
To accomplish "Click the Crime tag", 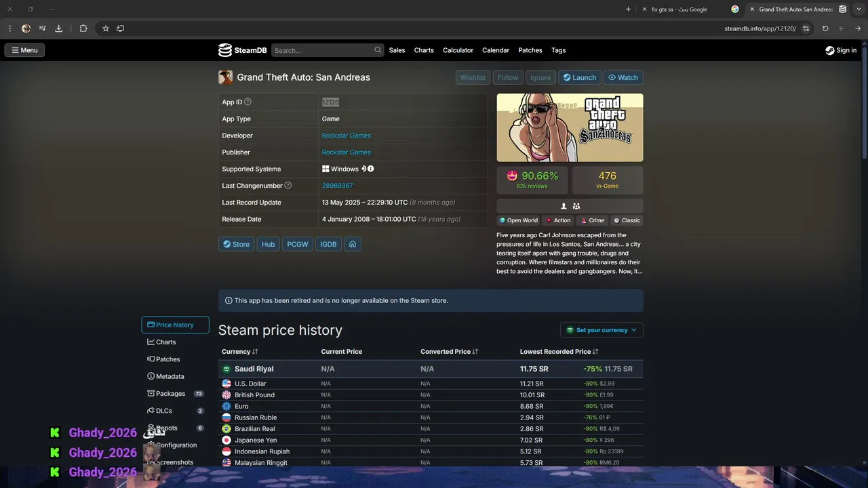I will tap(592, 220).
